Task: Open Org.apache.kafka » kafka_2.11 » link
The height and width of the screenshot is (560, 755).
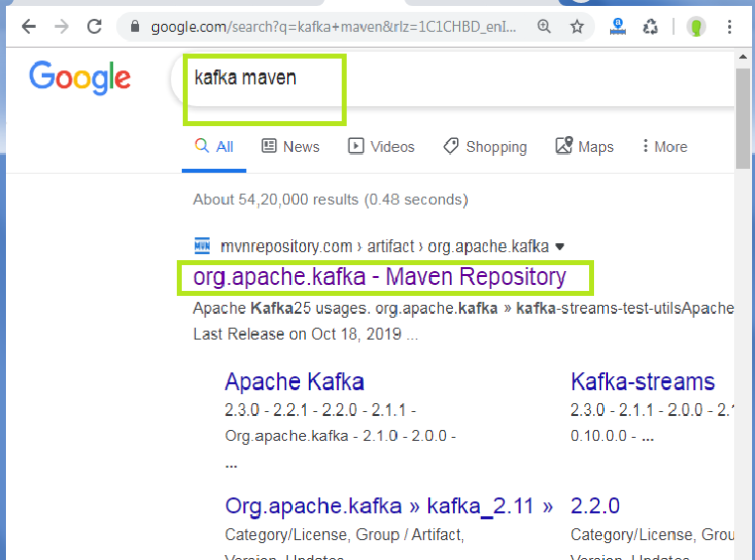Action: tap(389, 506)
